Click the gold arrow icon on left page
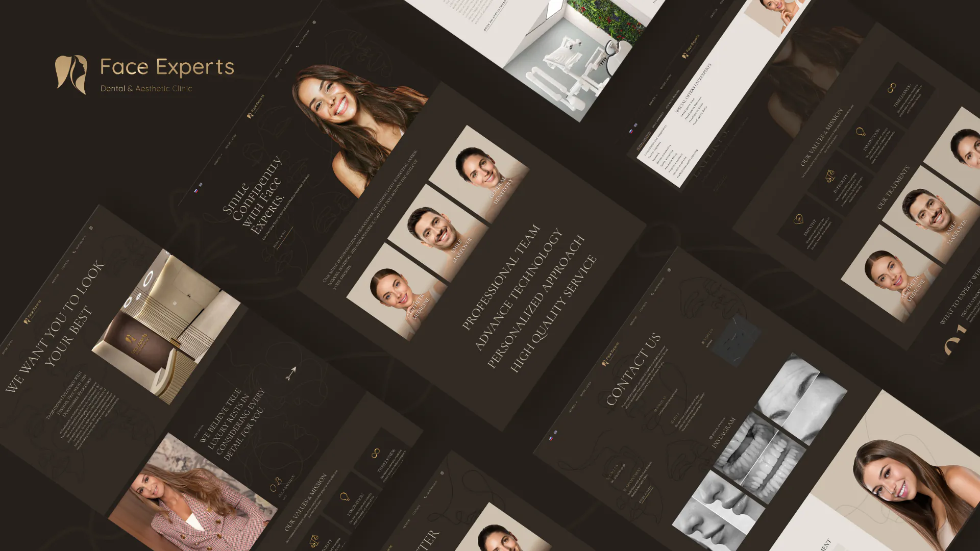The image size is (980, 551). point(290,374)
